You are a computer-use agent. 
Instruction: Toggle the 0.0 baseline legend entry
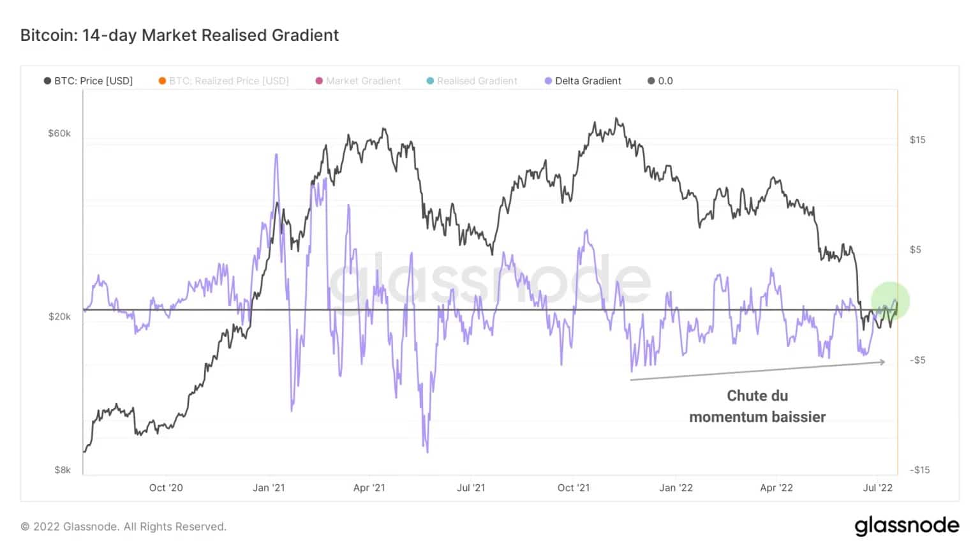[660, 81]
